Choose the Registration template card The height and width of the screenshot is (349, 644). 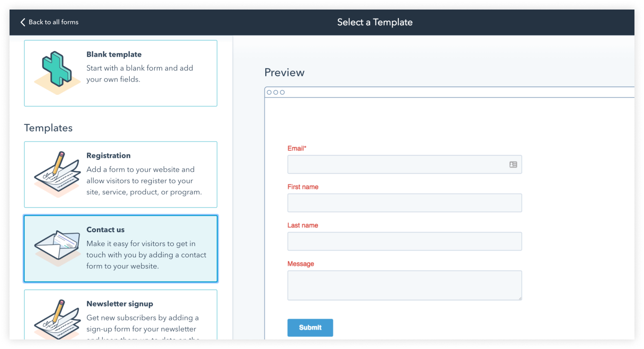121,174
